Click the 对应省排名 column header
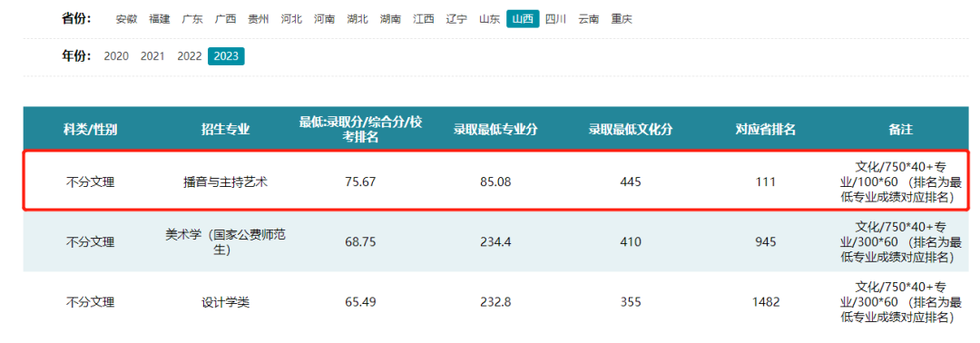980x343 pixels. pyautogui.click(x=766, y=130)
